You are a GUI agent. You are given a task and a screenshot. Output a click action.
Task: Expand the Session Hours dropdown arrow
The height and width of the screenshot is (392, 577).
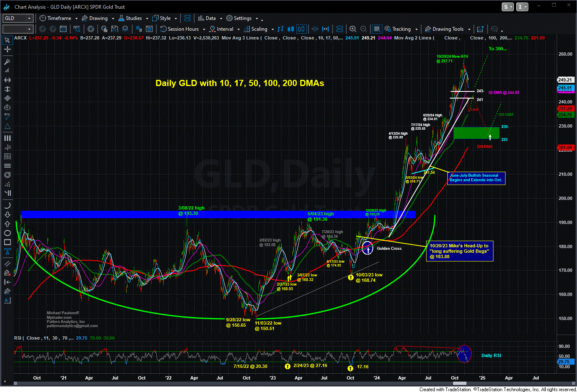(x=203, y=30)
